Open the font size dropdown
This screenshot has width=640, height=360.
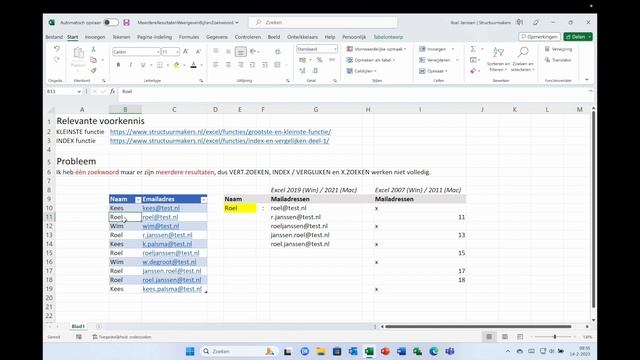177,52
